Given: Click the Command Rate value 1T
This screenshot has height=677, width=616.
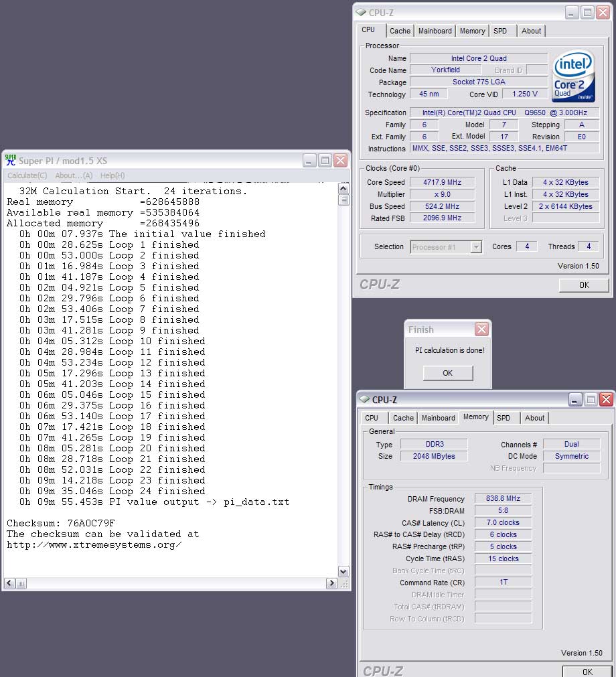Looking at the screenshot, I should pos(503,582).
